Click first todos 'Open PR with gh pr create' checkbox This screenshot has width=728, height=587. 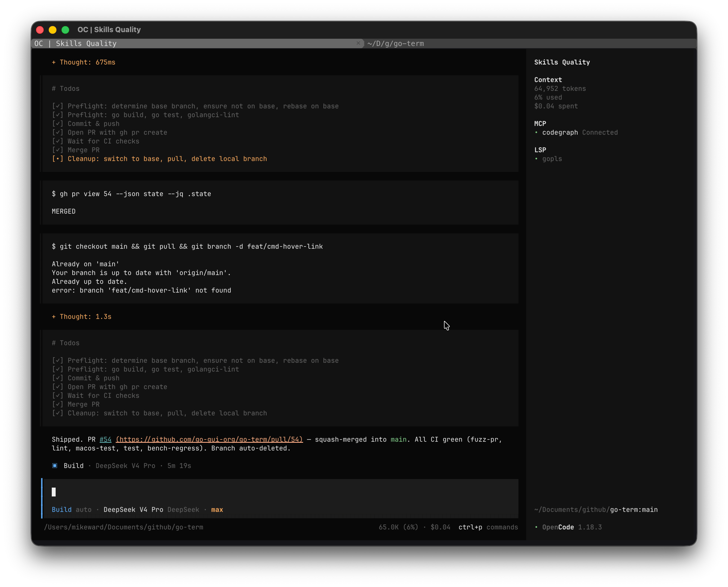(58, 133)
